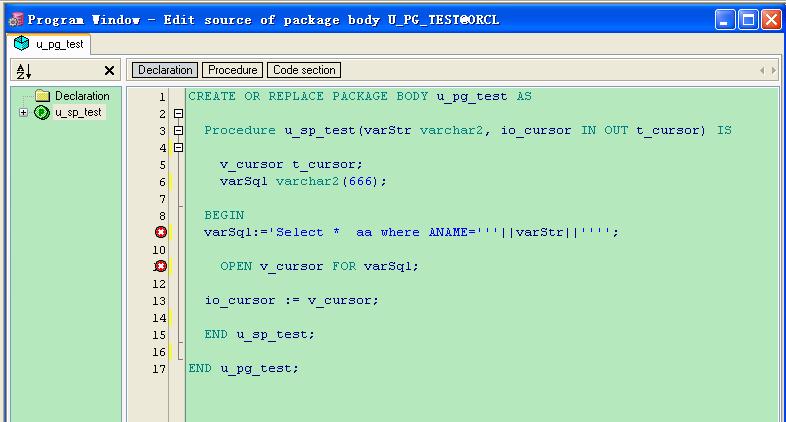Jump to the Procedure button in navigation bar
This screenshot has width=786, height=422.
pyautogui.click(x=233, y=70)
